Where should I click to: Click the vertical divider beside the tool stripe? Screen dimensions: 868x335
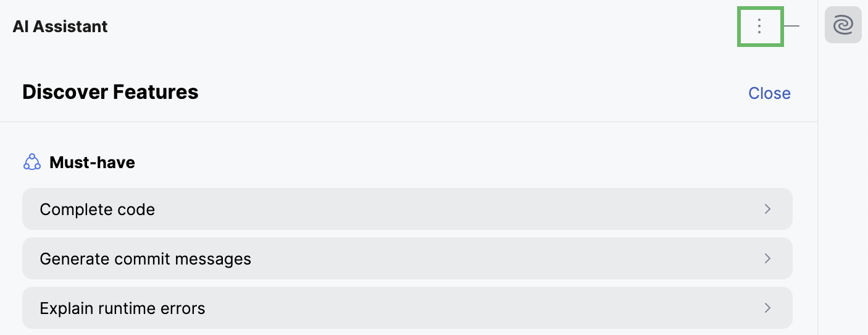(818, 167)
